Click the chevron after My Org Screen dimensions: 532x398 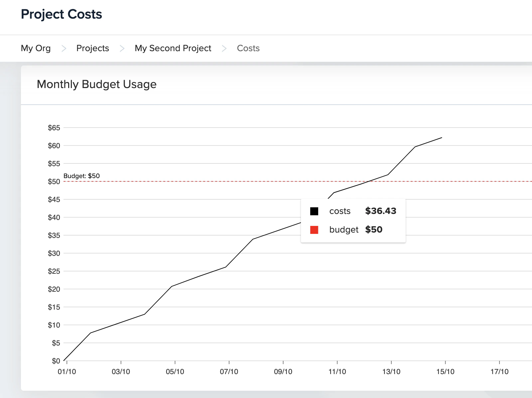(x=64, y=49)
